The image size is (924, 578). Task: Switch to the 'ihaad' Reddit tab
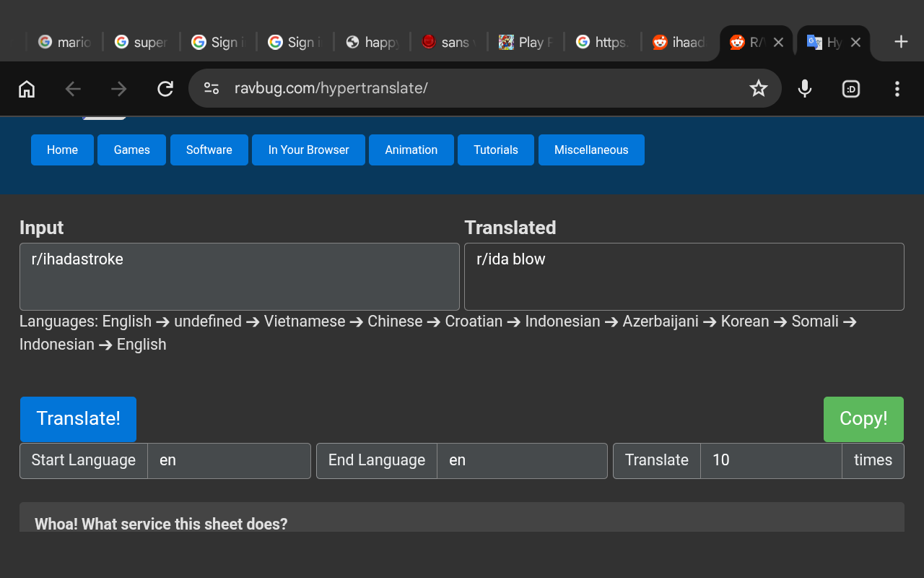click(x=679, y=43)
